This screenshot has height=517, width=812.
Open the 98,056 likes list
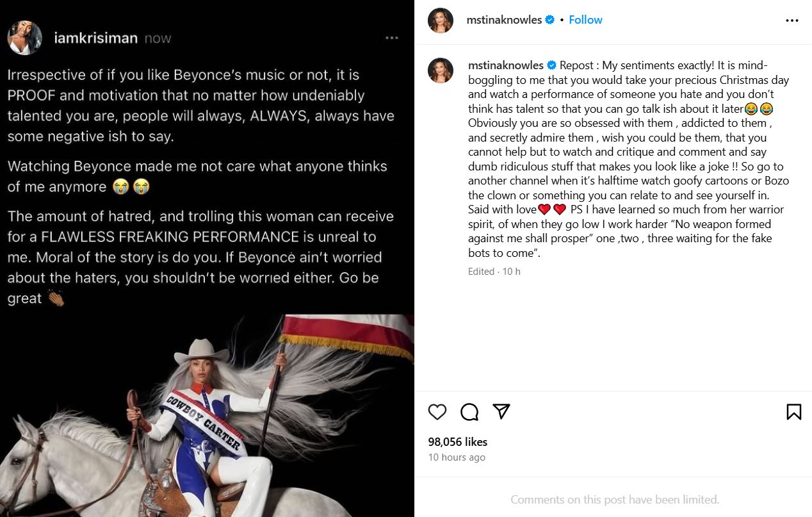point(457,442)
